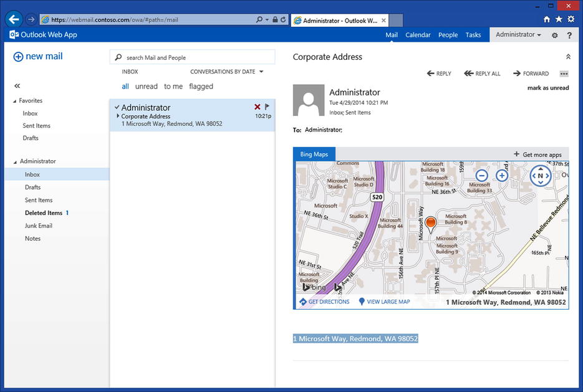The width and height of the screenshot is (583, 392).
Task: Open more actions ellipsis menu
Action: (564, 74)
